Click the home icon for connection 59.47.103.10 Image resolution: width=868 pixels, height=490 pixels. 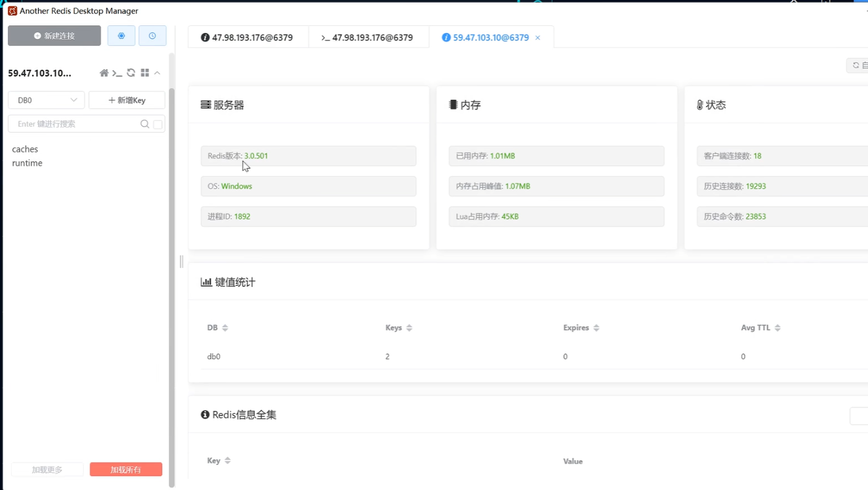(104, 73)
